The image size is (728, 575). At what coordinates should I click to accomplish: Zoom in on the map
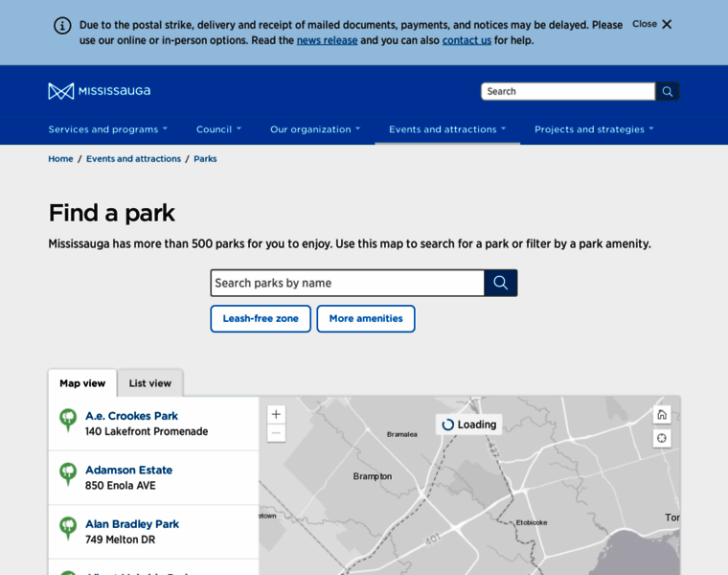click(x=276, y=414)
